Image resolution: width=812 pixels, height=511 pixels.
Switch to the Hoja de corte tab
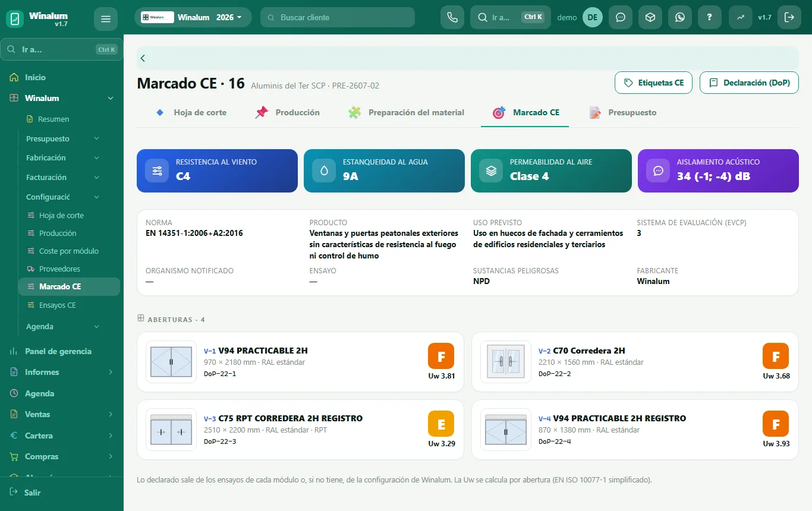coord(191,112)
